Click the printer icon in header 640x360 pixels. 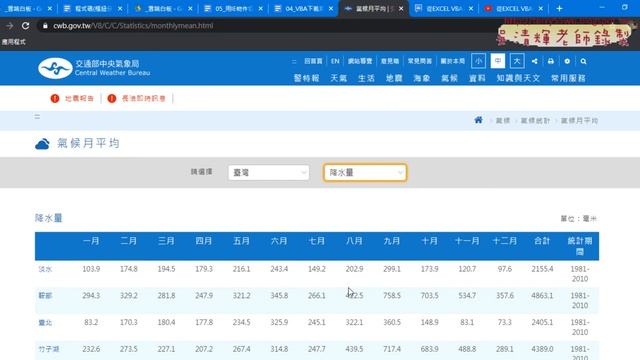pyautogui.click(x=551, y=61)
